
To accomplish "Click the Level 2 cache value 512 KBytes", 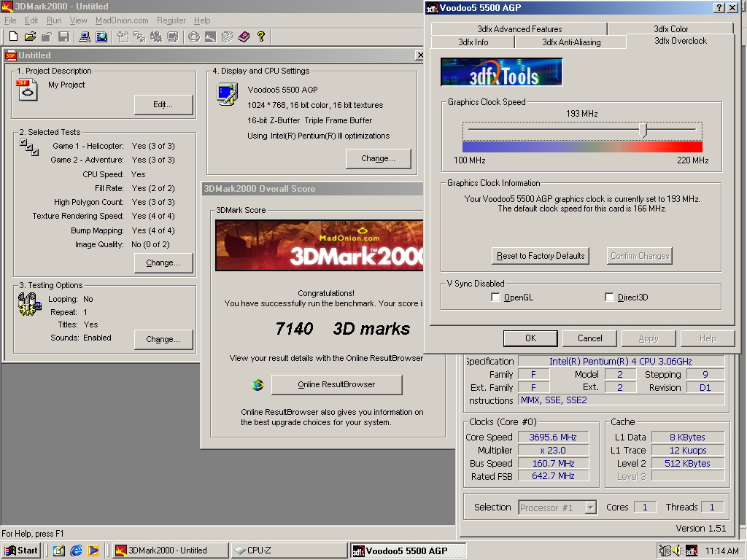I will pyautogui.click(x=687, y=463).
